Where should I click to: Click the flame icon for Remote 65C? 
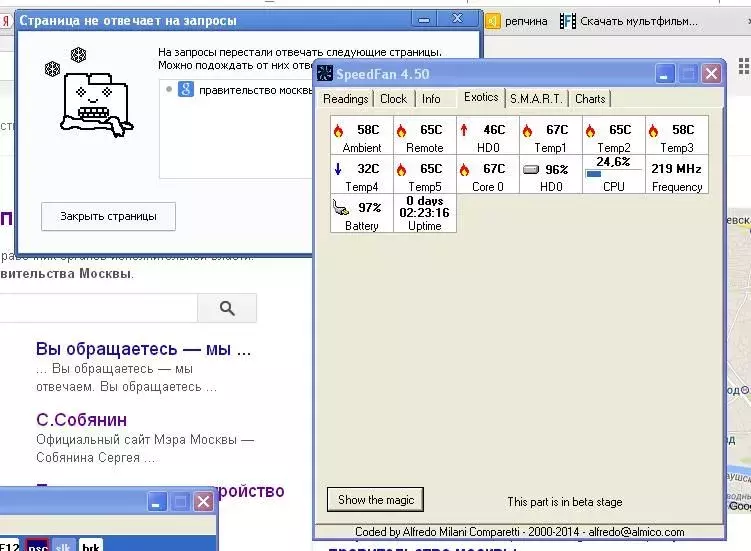(x=401, y=130)
